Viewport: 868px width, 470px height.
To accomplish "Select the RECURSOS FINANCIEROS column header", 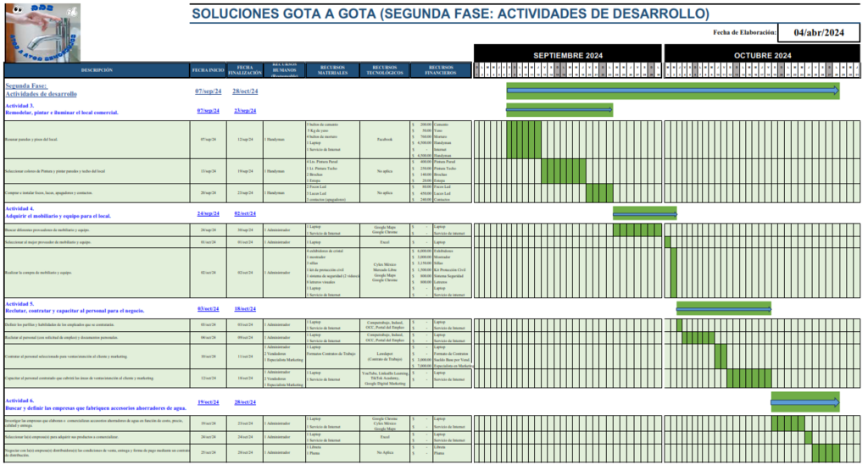I will (x=440, y=70).
